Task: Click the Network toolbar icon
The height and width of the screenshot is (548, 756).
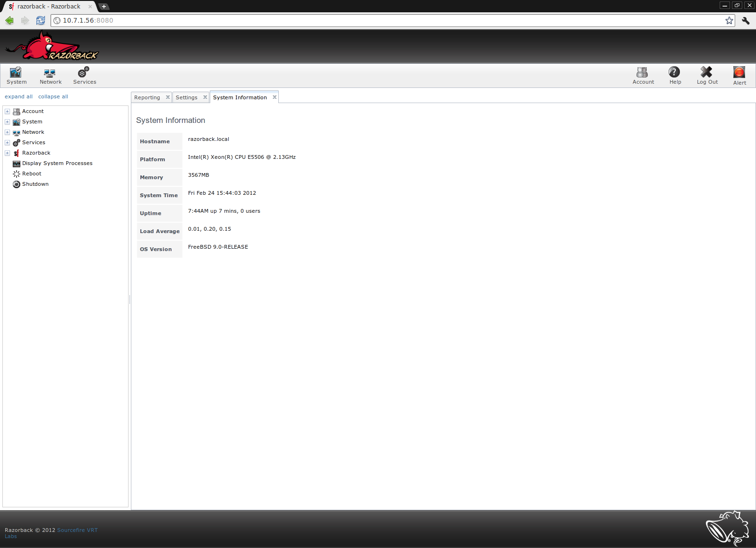Action: [50, 76]
